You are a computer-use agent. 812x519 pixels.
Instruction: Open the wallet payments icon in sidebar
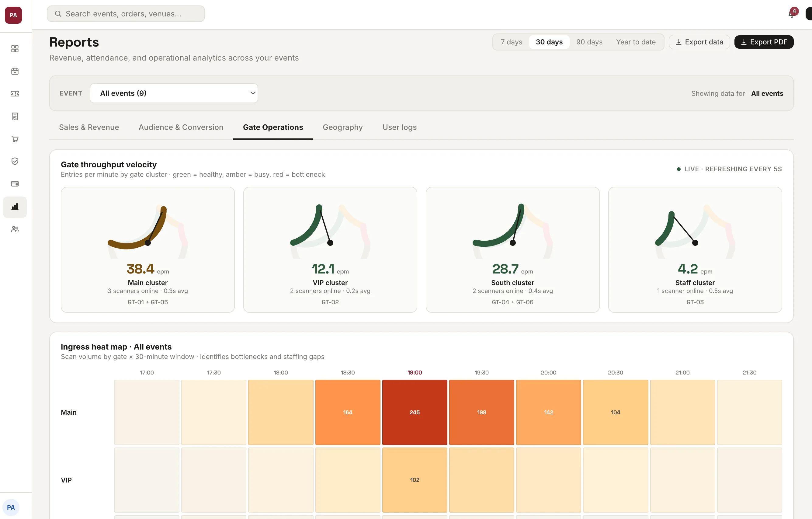tap(15, 184)
